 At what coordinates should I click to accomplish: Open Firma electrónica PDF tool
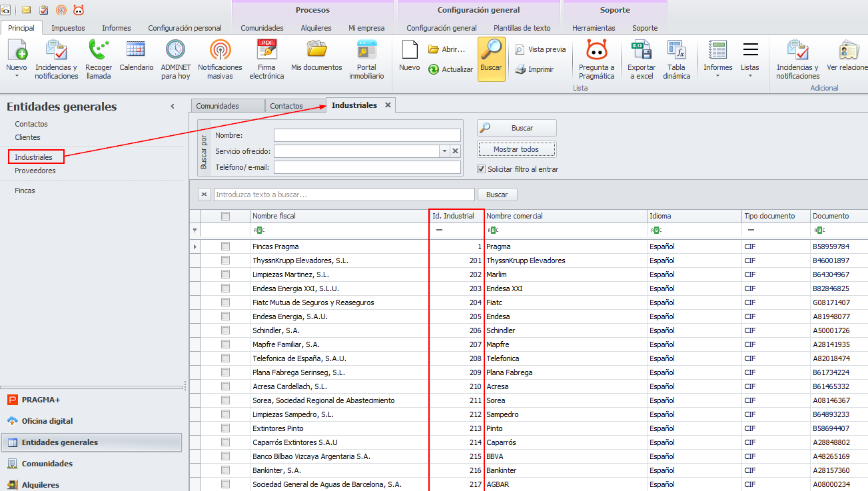click(x=267, y=59)
